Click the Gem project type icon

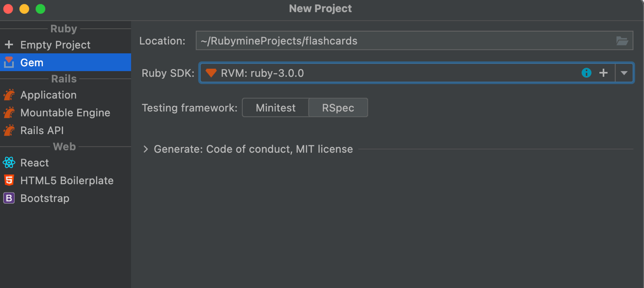click(9, 62)
